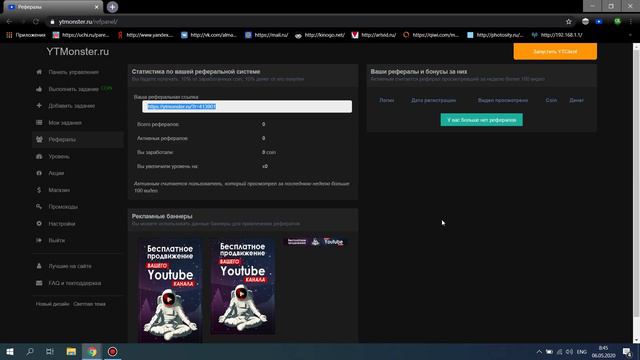Viewport: 640px width, 360px height.
Task: Select the Рефералы browser tab
Action: click(x=54, y=7)
